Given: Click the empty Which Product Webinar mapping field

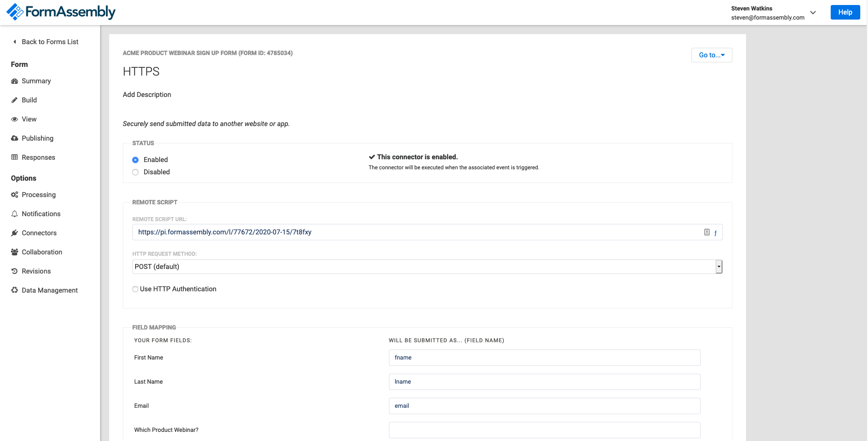Looking at the screenshot, I should click(545, 430).
